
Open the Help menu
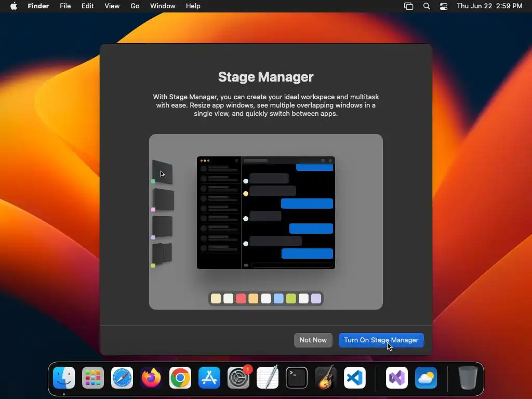[193, 6]
